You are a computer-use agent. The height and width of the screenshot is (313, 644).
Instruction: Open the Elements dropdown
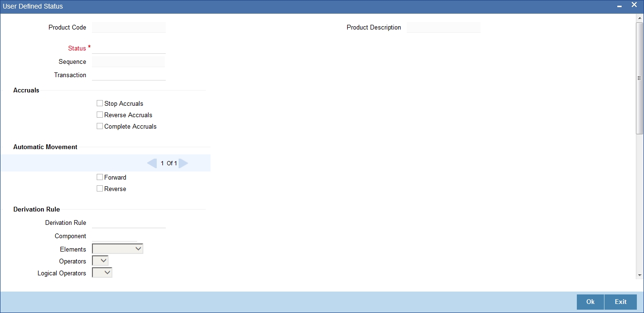point(117,249)
